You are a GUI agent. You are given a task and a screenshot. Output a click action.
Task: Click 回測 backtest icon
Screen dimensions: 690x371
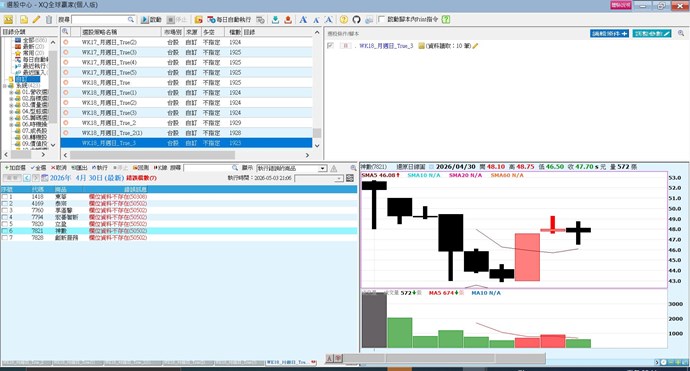point(141,168)
